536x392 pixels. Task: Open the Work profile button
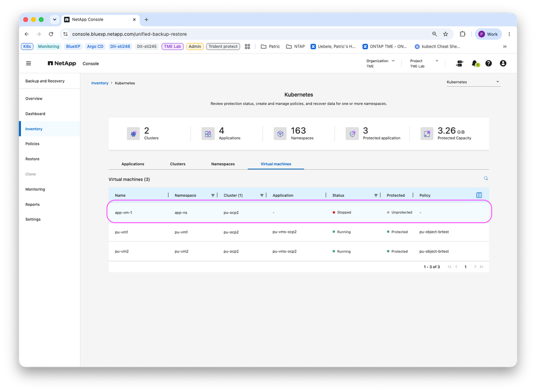488,34
